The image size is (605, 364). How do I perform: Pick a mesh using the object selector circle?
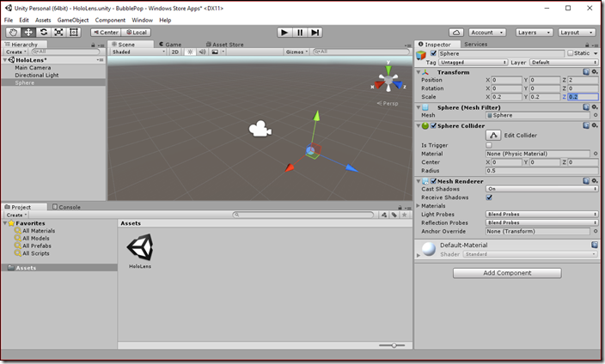596,115
